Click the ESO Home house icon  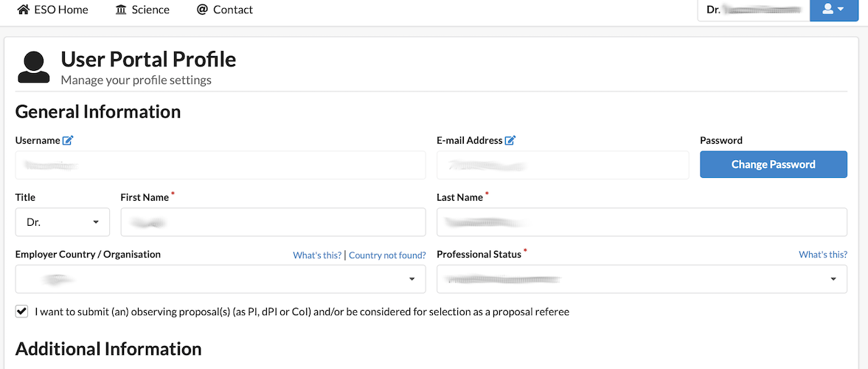tap(23, 10)
